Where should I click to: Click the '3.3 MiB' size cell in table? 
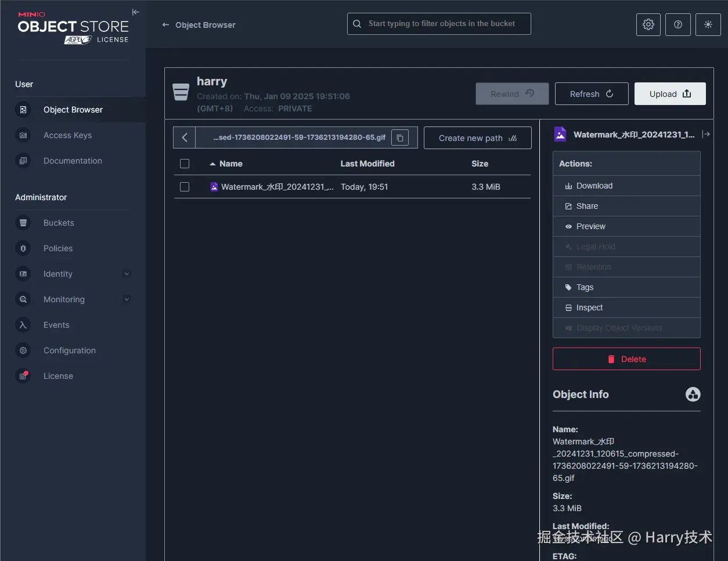(x=486, y=187)
